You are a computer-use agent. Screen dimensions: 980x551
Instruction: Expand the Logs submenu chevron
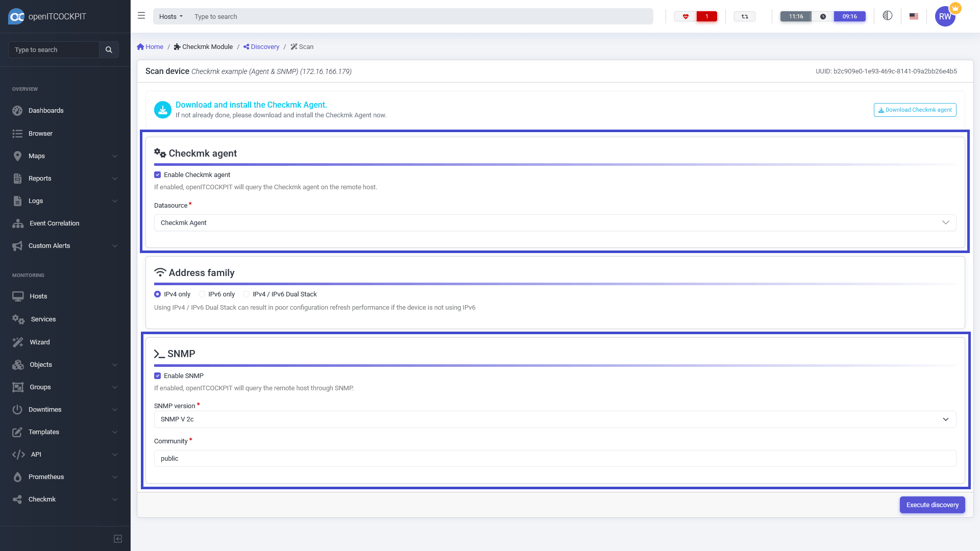115,201
